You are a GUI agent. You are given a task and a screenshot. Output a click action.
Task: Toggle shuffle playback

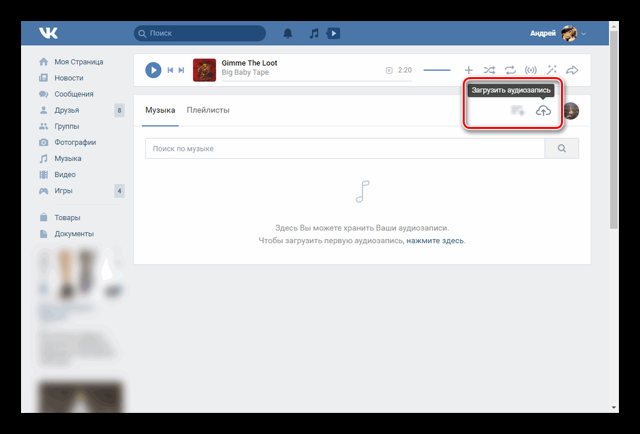point(489,70)
